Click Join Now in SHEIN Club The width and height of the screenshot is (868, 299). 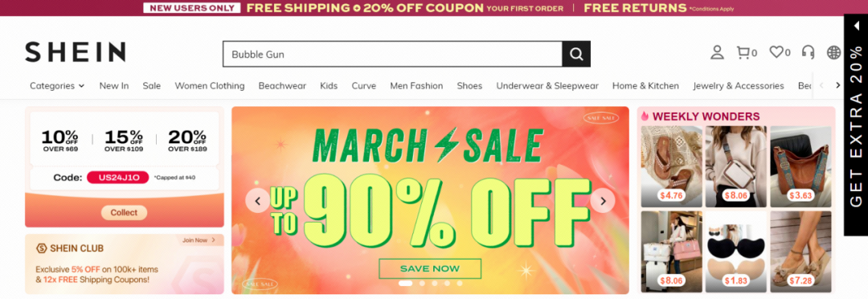click(x=199, y=240)
